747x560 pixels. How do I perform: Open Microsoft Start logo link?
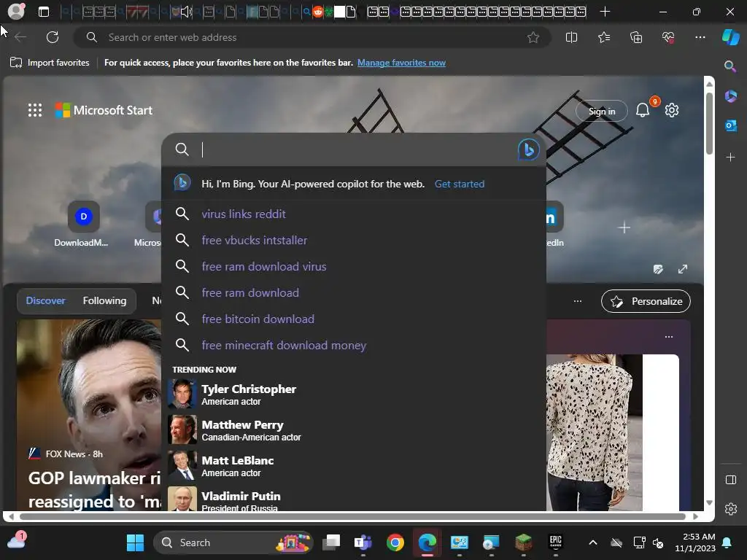click(104, 110)
